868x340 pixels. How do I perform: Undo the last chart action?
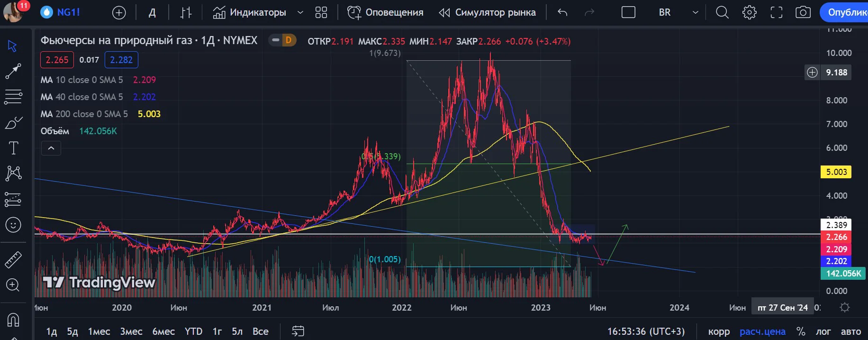[x=562, y=13]
